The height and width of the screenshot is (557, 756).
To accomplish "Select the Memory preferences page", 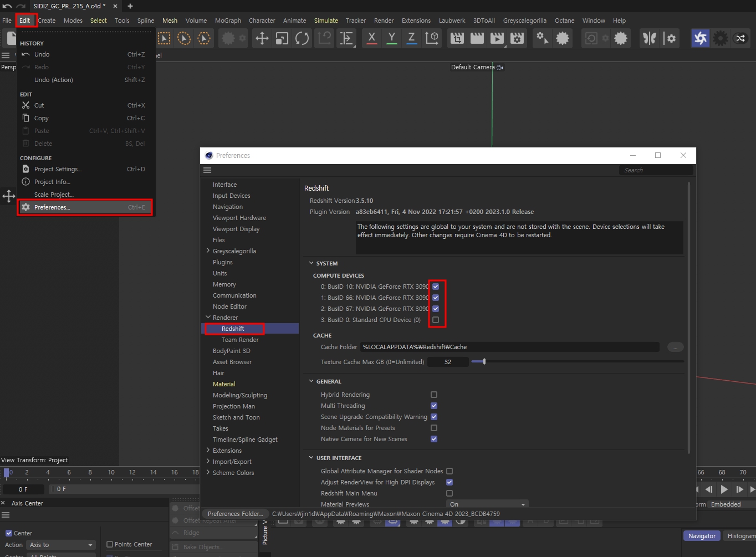I will [x=224, y=284].
